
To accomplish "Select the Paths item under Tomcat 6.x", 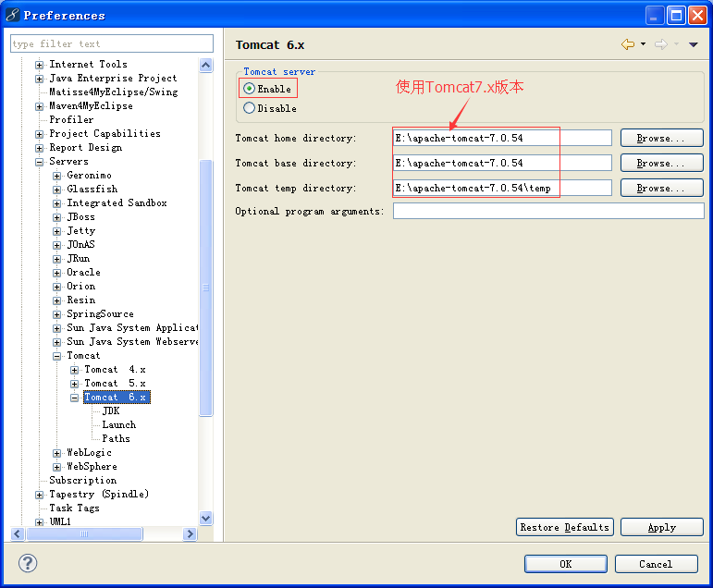I will (116, 438).
